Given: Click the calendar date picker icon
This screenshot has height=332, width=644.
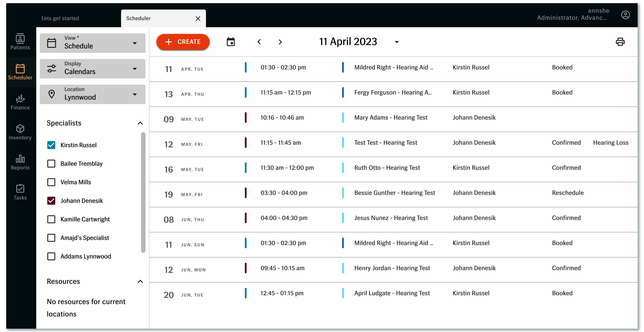Looking at the screenshot, I should coord(231,42).
